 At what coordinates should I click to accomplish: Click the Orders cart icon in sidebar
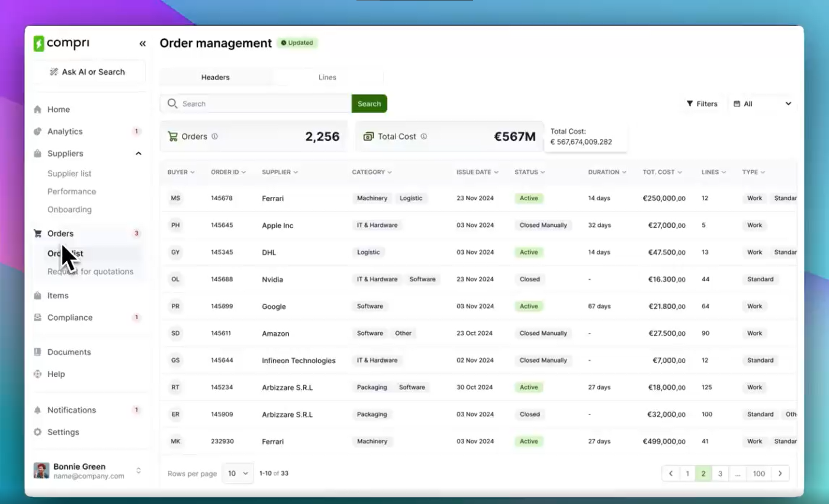point(38,233)
